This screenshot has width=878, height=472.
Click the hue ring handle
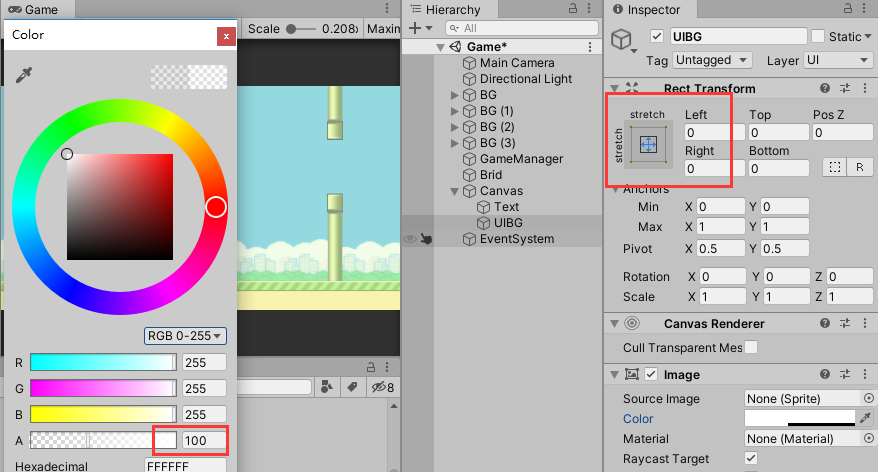coord(216,207)
